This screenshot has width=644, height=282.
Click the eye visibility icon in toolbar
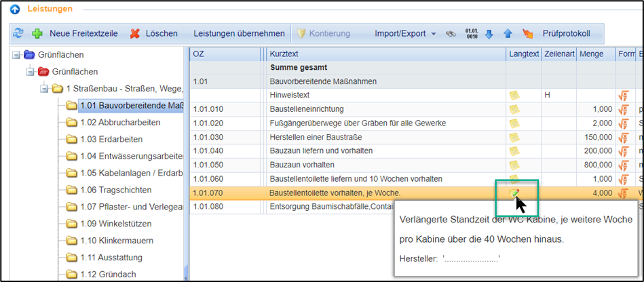coord(451,33)
